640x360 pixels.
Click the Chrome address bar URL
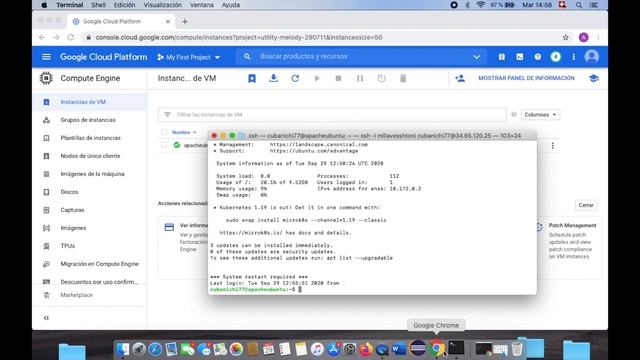tap(239, 38)
